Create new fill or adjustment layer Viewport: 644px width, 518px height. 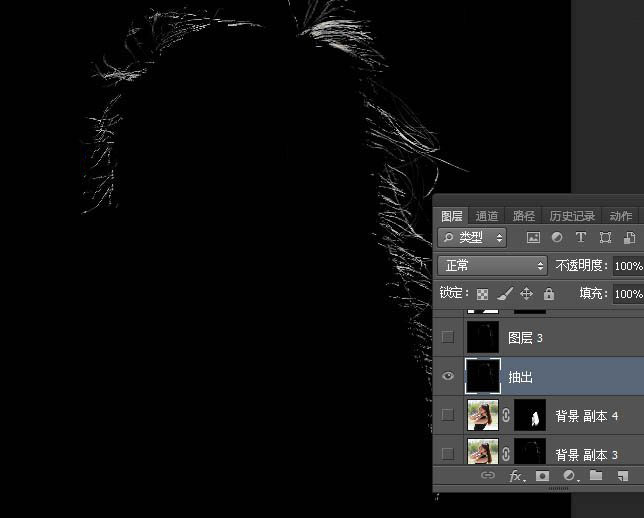click(569, 476)
